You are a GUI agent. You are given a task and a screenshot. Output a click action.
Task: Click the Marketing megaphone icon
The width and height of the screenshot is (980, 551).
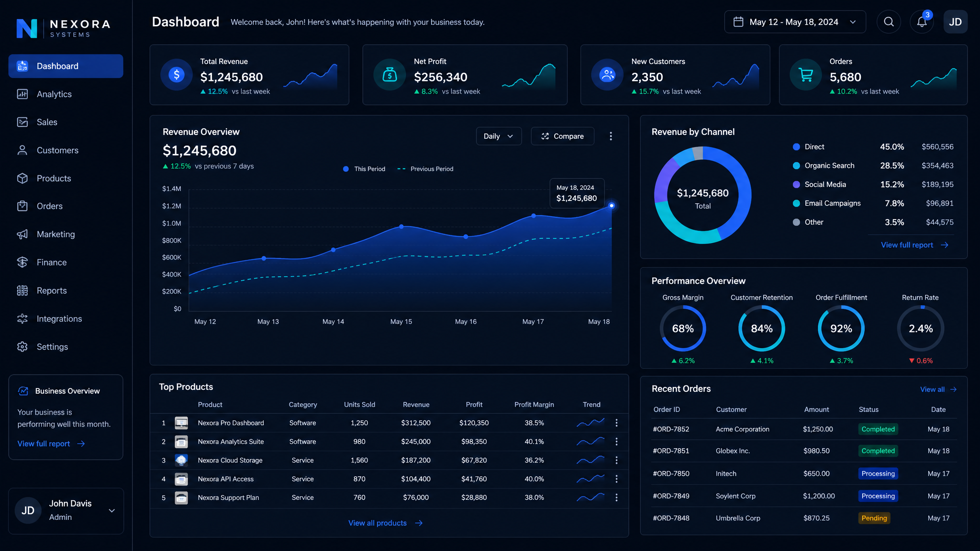22,234
